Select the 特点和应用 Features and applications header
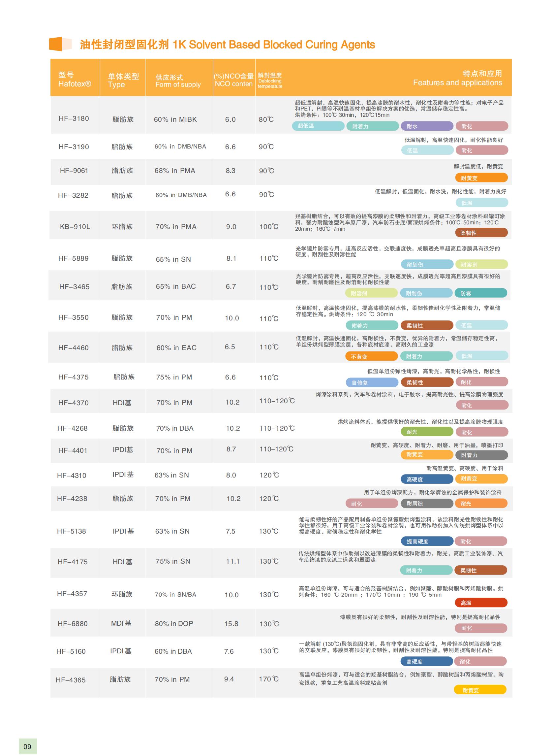Image resolution: width=553 pixels, height=756 pixels. (457, 78)
